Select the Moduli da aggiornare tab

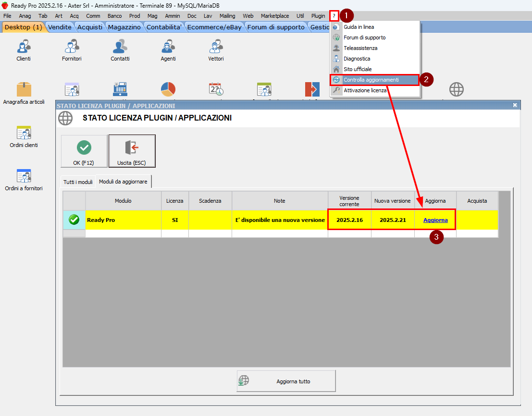[x=123, y=182]
